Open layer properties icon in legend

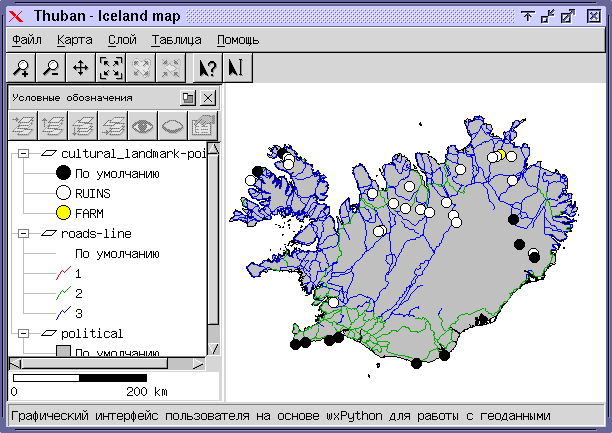point(203,126)
